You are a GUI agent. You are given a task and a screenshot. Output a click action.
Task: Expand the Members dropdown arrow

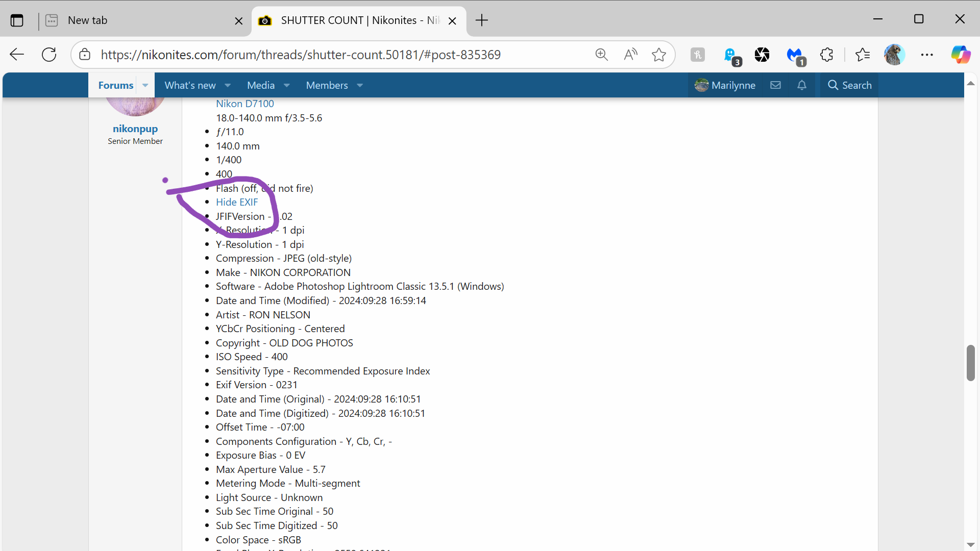(360, 85)
